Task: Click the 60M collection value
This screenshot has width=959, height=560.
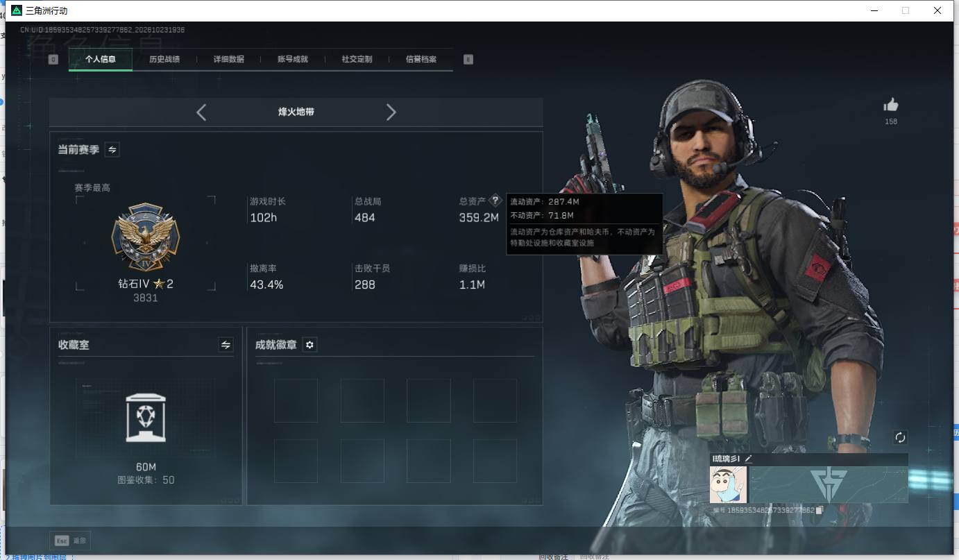Action: (146, 467)
